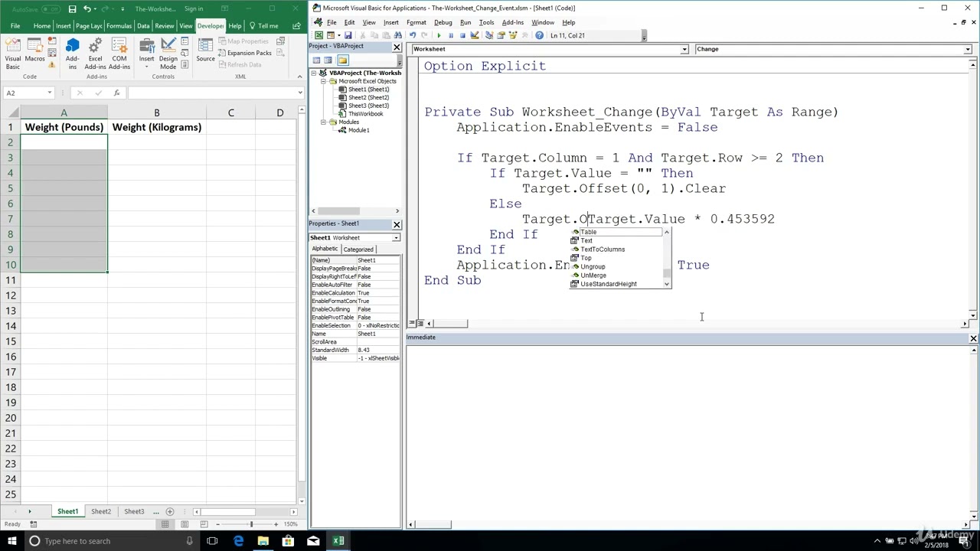
Task: Switch to Page Break Preview in status bar
Action: tap(204, 524)
